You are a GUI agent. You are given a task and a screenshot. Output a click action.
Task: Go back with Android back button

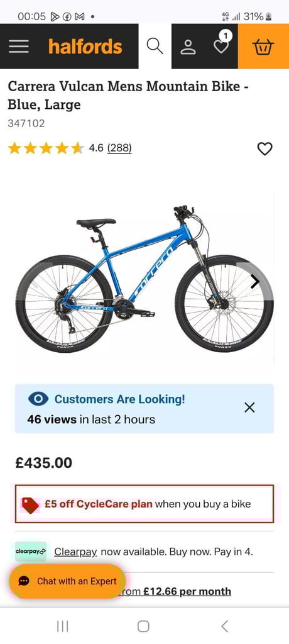[224, 626]
